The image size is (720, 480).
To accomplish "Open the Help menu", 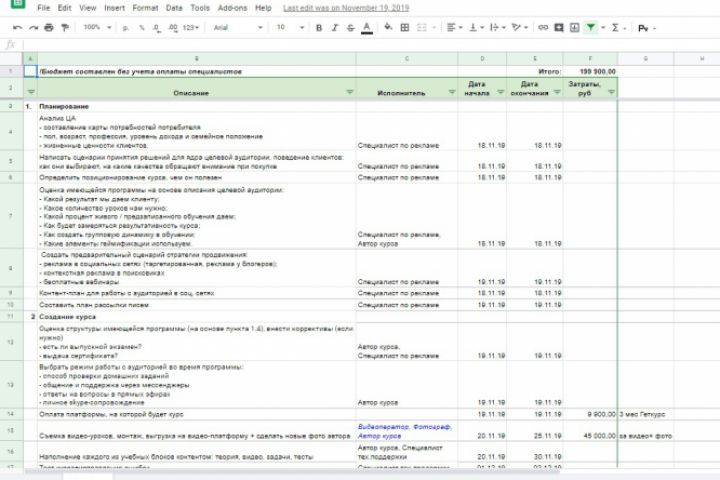I will [263, 8].
